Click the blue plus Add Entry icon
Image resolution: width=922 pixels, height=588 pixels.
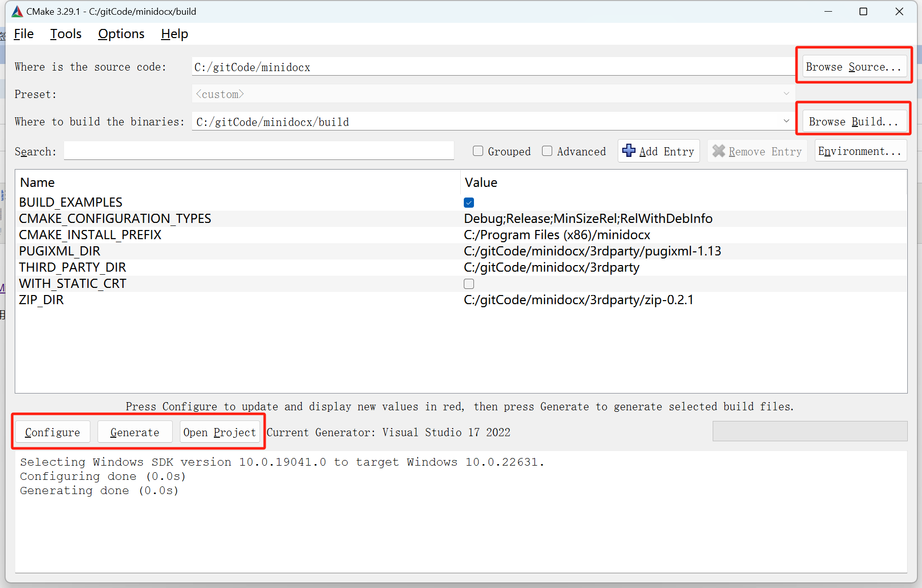[629, 151]
